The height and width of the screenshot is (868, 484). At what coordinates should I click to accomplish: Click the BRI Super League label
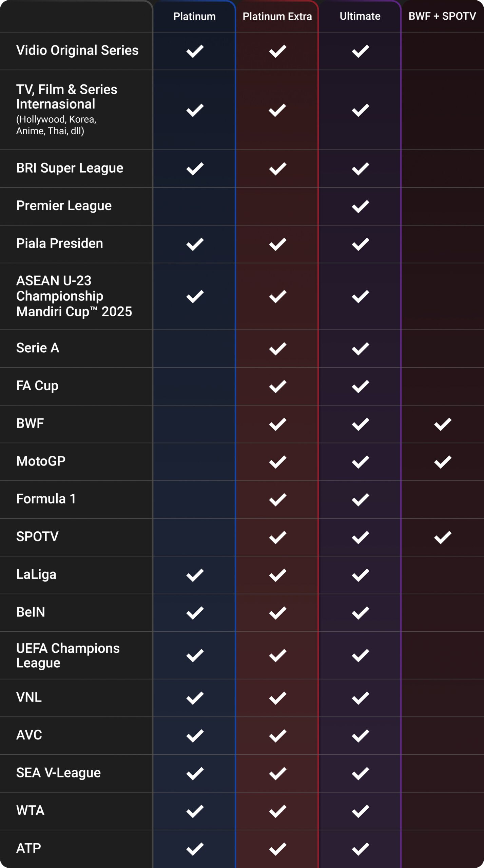[x=70, y=168]
